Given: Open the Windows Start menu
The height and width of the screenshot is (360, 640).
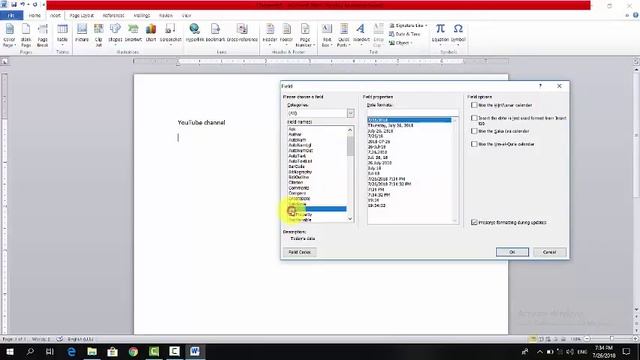Looking at the screenshot, I should coord(10,351).
